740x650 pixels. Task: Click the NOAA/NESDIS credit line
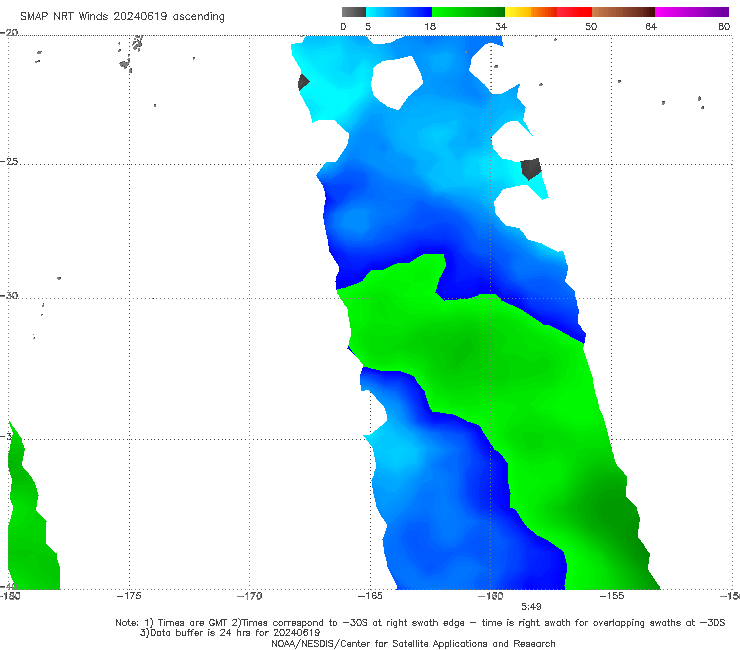click(413, 643)
